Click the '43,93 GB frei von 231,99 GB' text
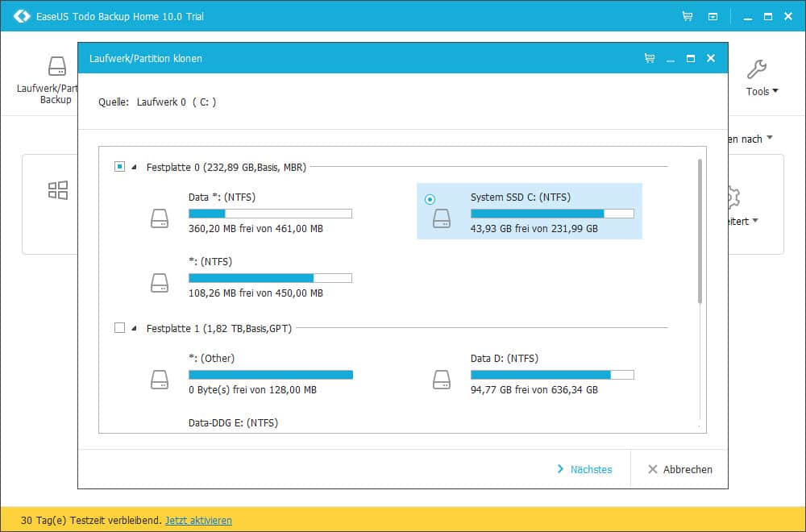The height and width of the screenshot is (532, 806). pos(534,229)
